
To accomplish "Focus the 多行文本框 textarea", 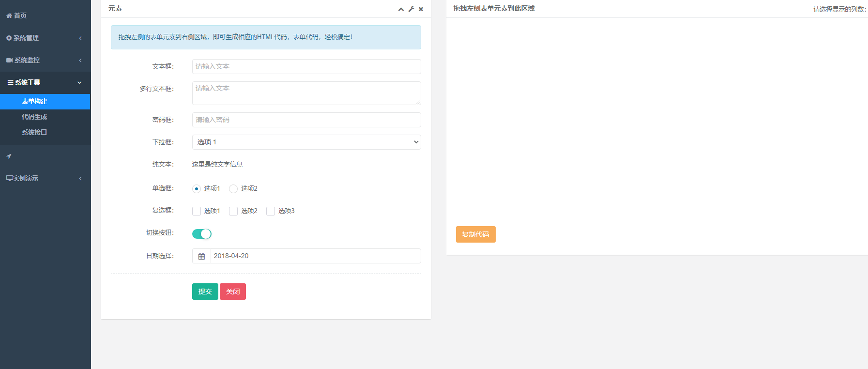I will point(306,93).
